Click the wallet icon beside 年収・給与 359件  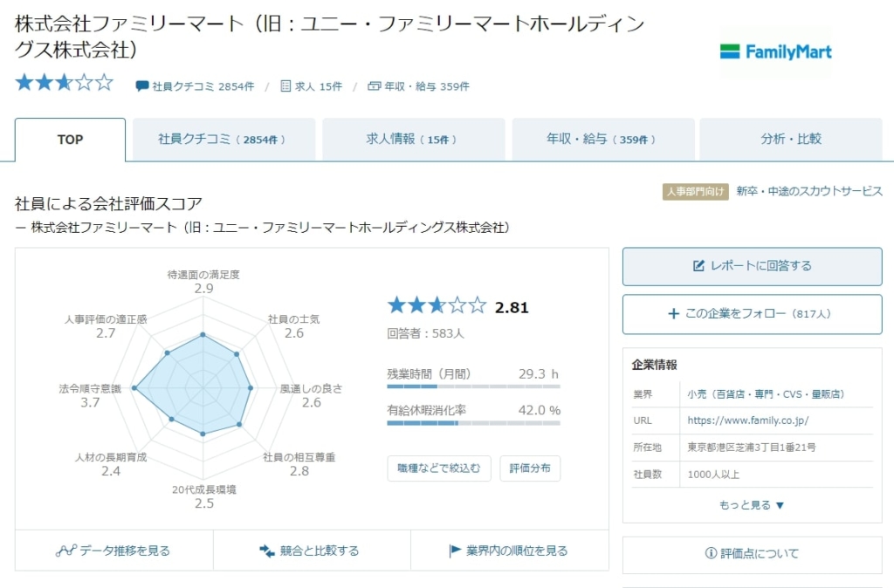(x=374, y=86)
